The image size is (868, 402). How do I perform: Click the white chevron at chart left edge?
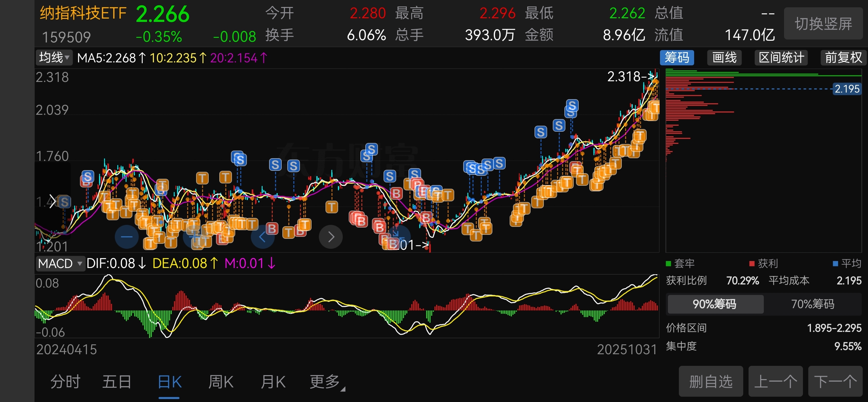(52, 202)
